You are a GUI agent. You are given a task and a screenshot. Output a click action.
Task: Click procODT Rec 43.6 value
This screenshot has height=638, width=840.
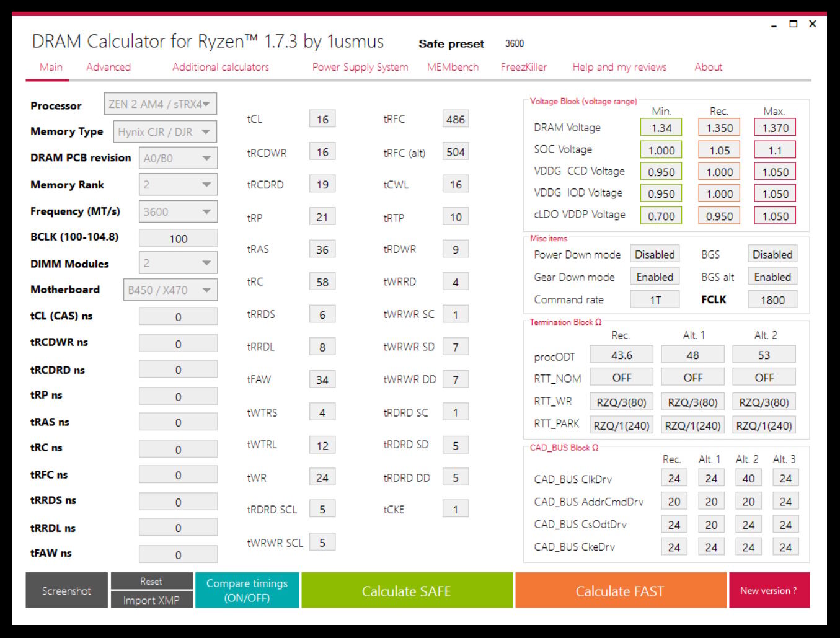click(621, 355)
